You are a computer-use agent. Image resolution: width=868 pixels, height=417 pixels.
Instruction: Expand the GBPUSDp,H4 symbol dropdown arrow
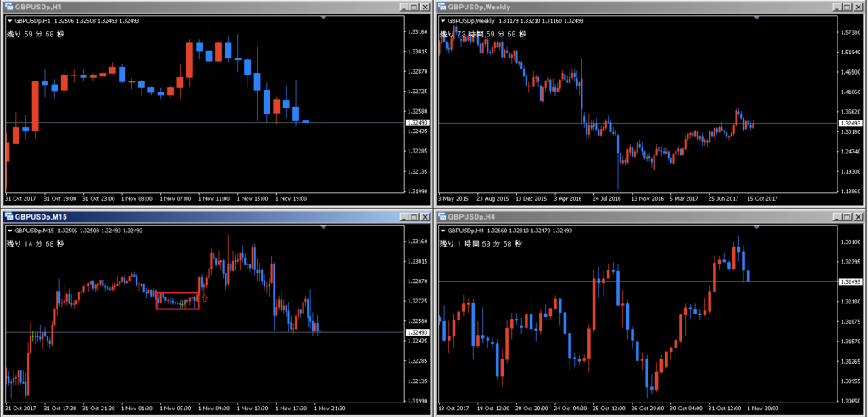point(442,231)
